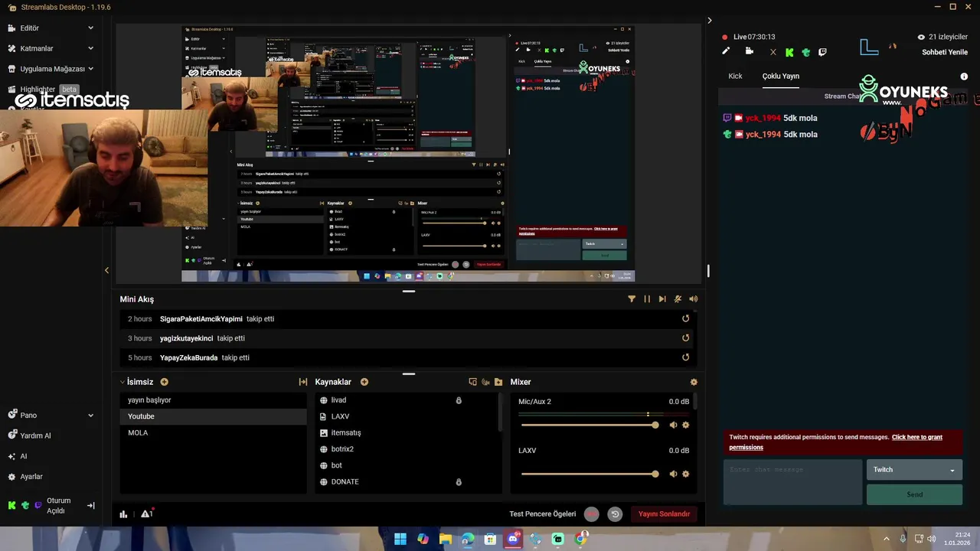The width and height of the screenshot is (980, 551).
Task: Edit stream info with pencil icon
Action: point(726,51)
